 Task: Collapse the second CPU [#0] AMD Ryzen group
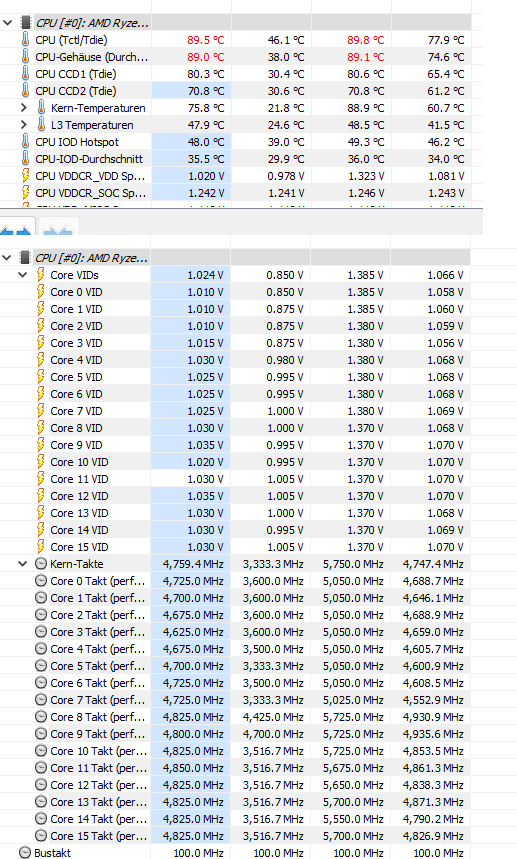point(8,257)
